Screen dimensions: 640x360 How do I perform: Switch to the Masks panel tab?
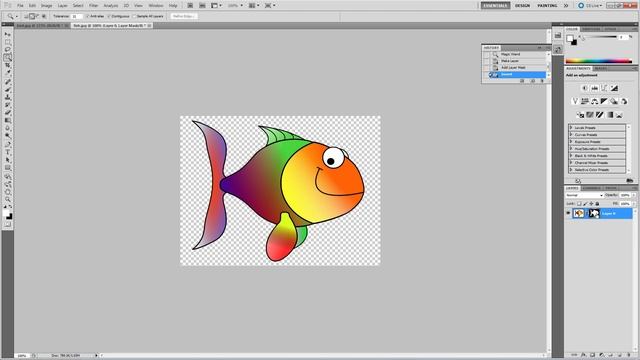600,69
